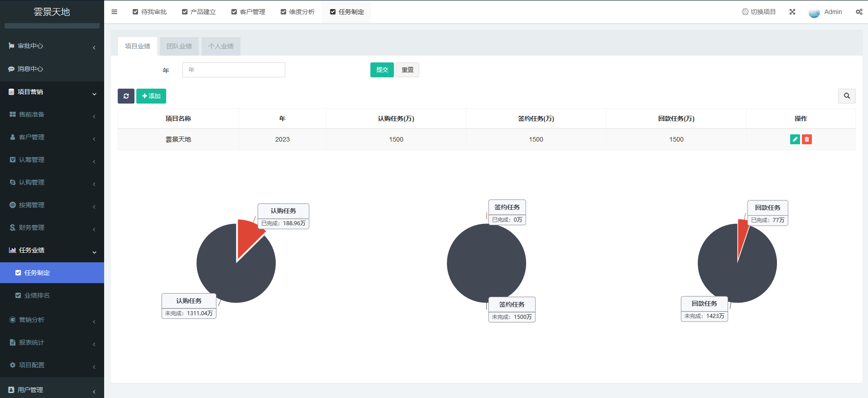
Task: Click the 2023 year cell
Action: 283,139
